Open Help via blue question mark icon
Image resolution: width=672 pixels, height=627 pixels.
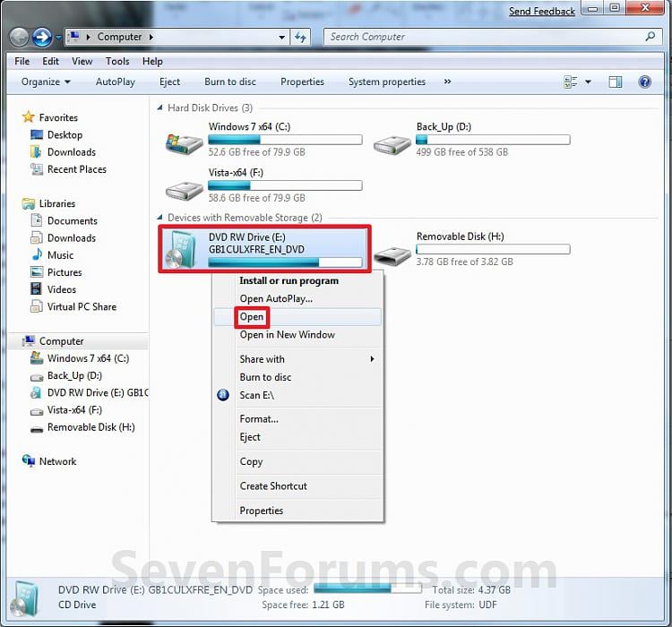pyautogui.click(x=644, y=82)
